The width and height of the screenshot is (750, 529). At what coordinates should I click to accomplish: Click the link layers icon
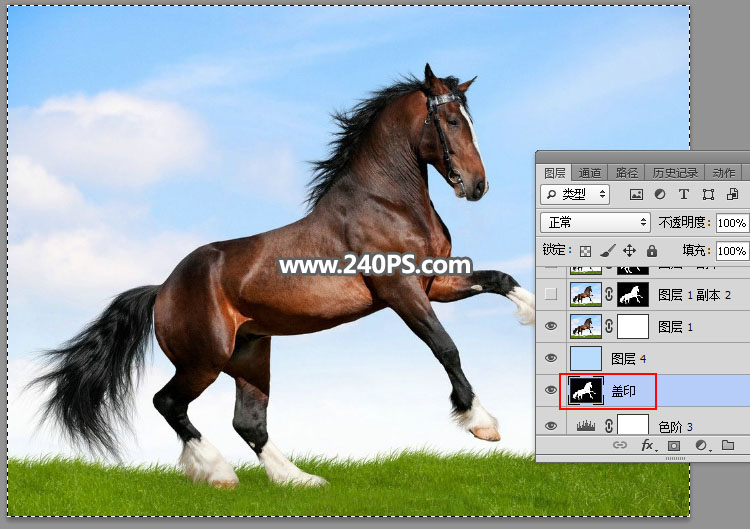pos(620,445)
